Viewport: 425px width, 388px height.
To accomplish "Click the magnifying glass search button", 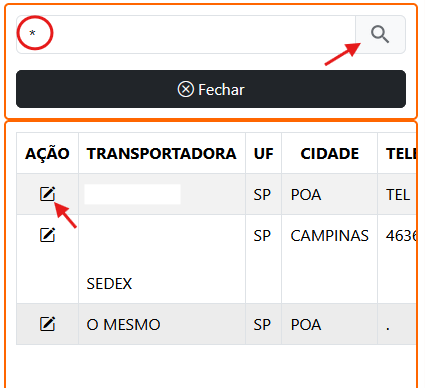I will coord(380,34).
